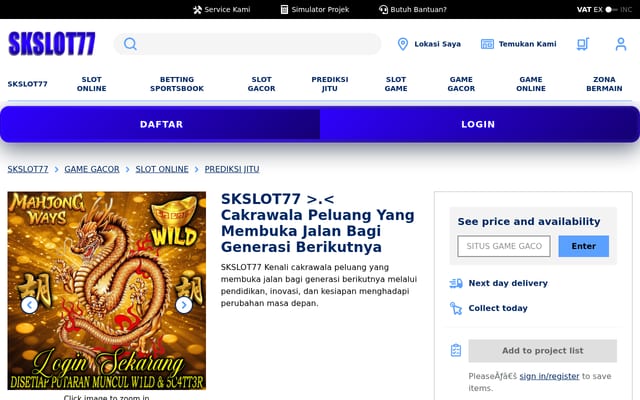Click the Temukan Kami store icon

487,44
